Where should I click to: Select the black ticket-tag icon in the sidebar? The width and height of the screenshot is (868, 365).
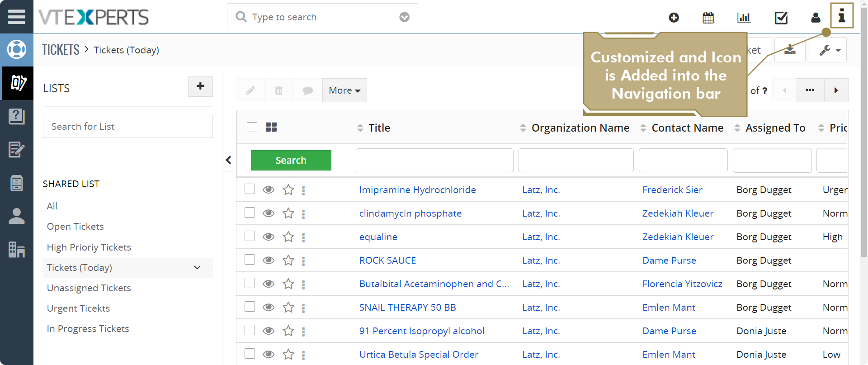(x=18, y=83)
